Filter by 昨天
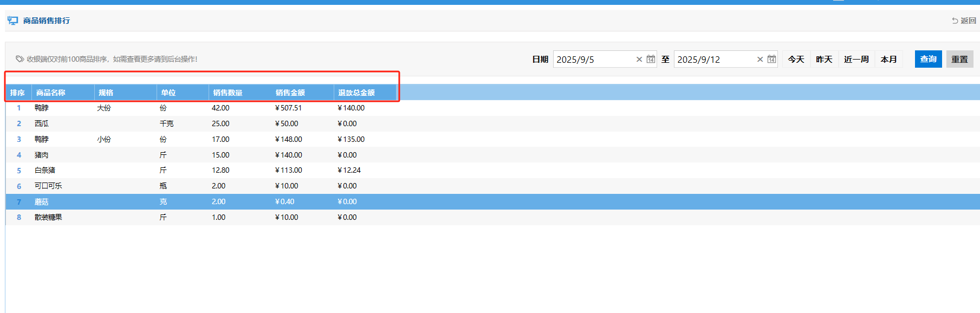The image size is (980, 313). 824,60
